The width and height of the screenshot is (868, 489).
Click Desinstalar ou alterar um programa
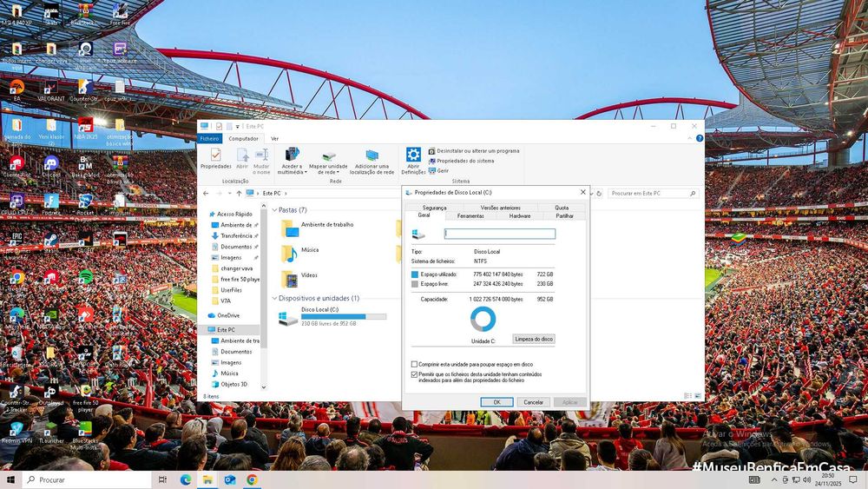tap(474, 150)
